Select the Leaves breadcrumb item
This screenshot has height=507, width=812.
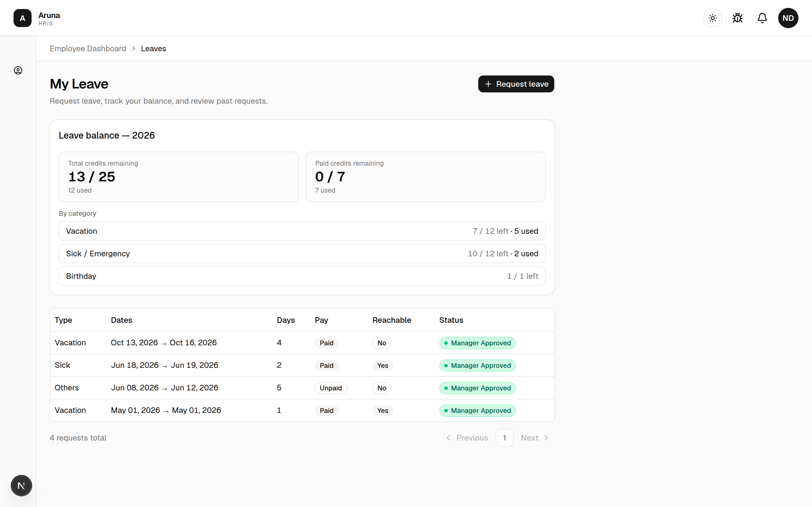pyautogui.click(x=153, y=49)
